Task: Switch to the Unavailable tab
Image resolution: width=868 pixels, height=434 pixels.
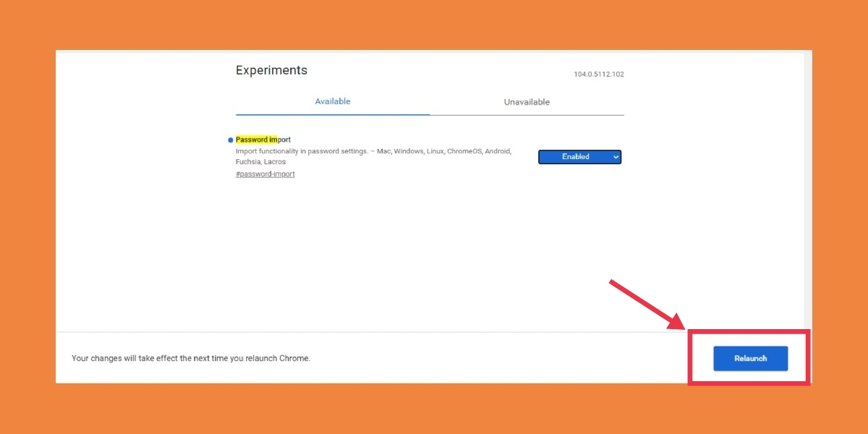Action: tap(526, 101)
